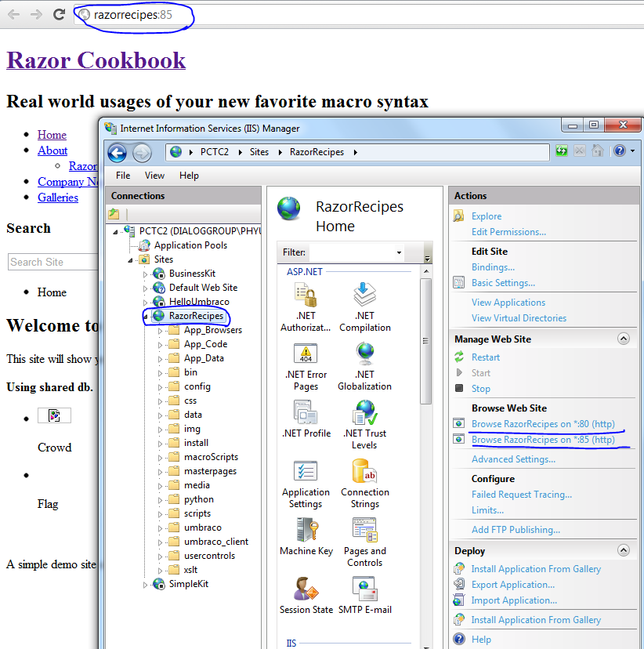Collapse the Deploy actions section
This screenshot has height=649, width=644.
(624, 550)
